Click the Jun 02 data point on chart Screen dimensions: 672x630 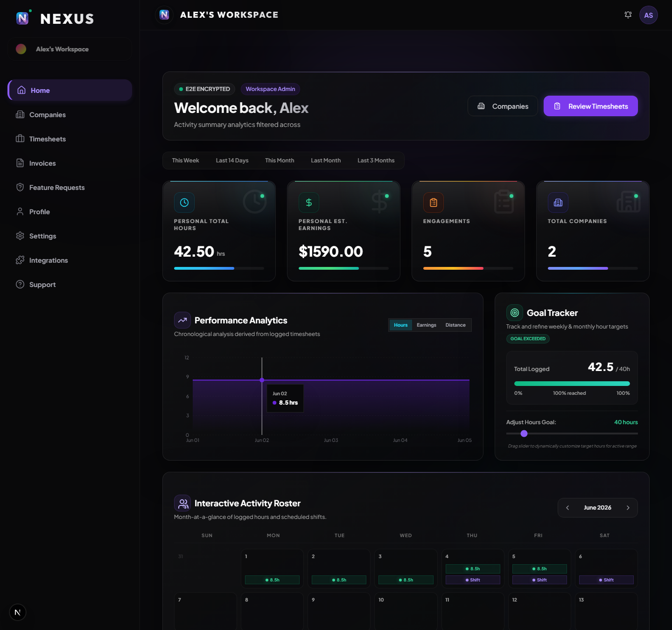pyautogui.click(x=262, y=380)
